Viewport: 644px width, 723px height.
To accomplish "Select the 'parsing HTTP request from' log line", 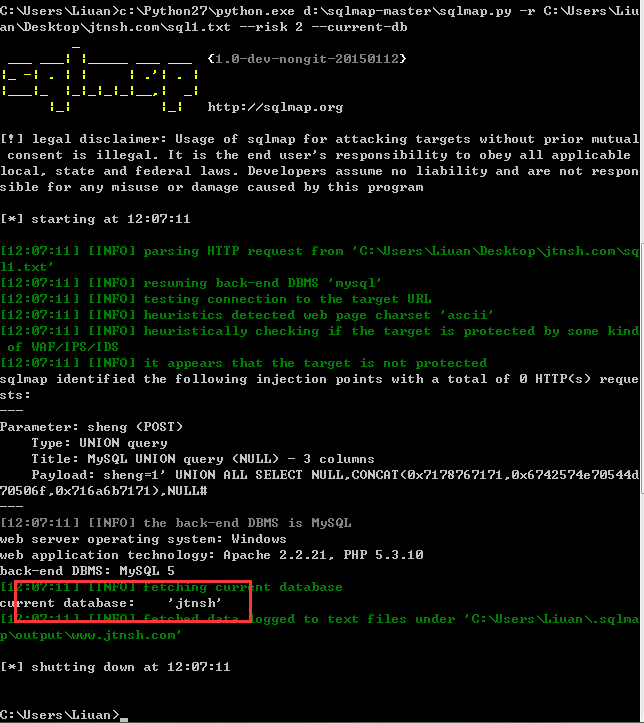I will (320, 251).
